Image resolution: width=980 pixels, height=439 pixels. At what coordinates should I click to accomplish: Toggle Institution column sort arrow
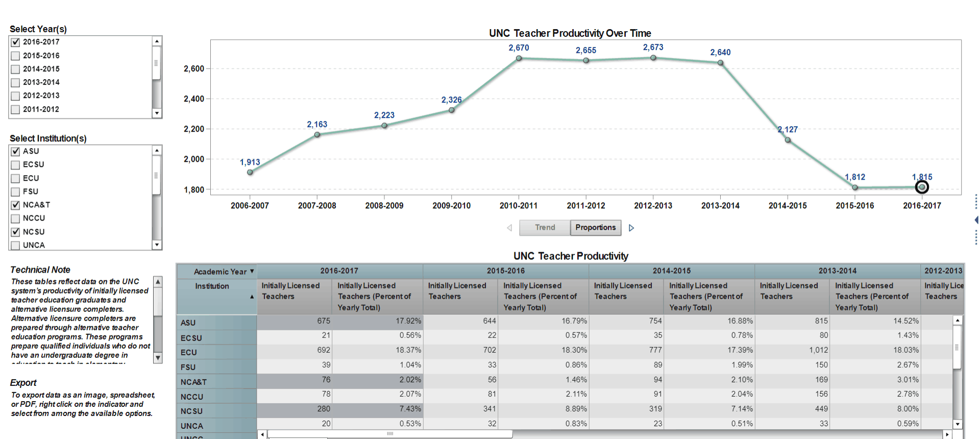(252, 297)
